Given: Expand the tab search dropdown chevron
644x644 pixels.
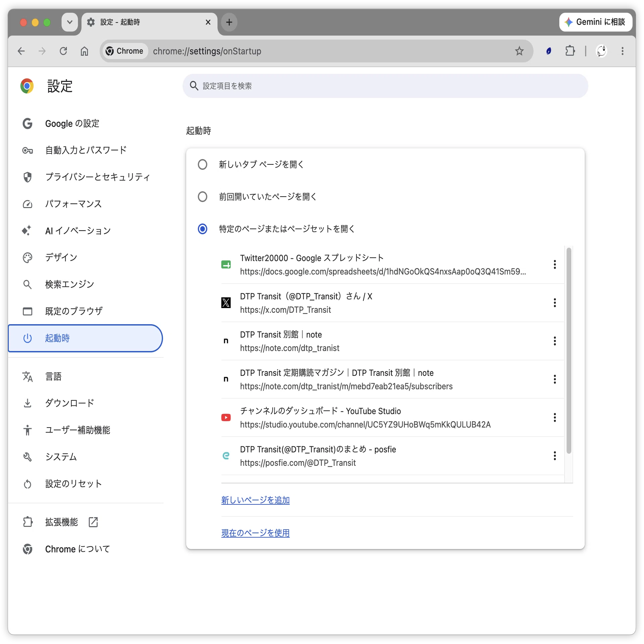Looking at the screenshot, I should pos(70,22).
